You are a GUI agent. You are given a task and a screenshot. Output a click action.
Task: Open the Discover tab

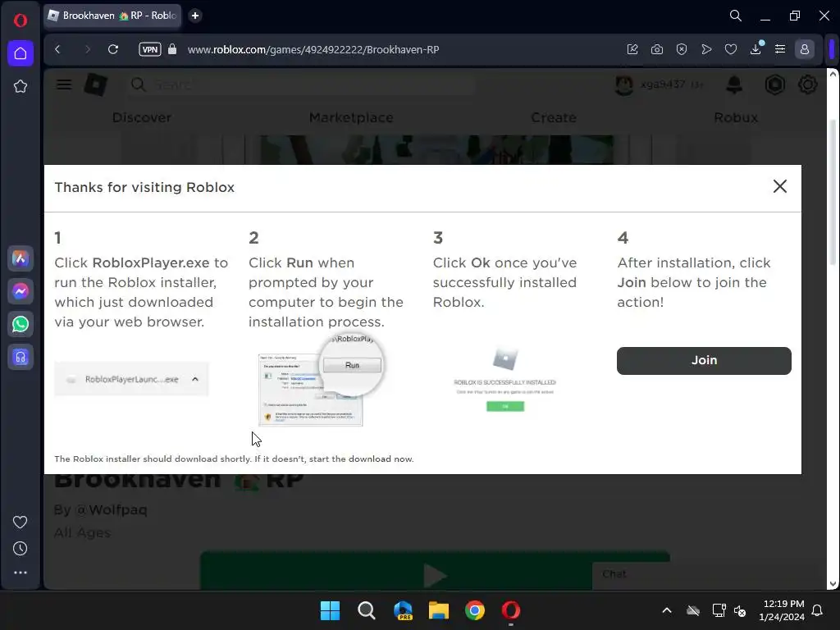coord(142,117)
